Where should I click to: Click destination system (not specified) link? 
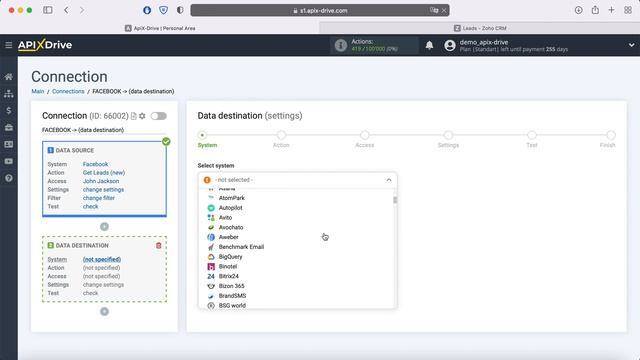tap(102, 260)
